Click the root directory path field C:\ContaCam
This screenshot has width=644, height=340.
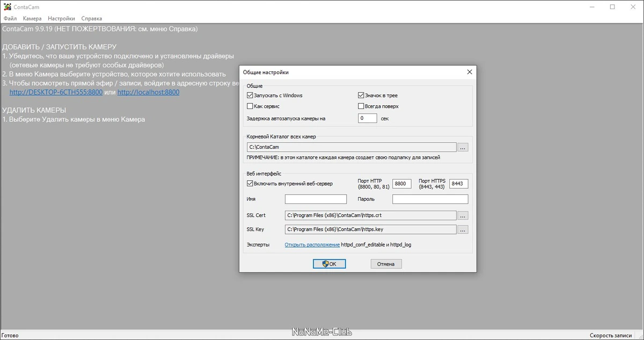tap(352, 147)
